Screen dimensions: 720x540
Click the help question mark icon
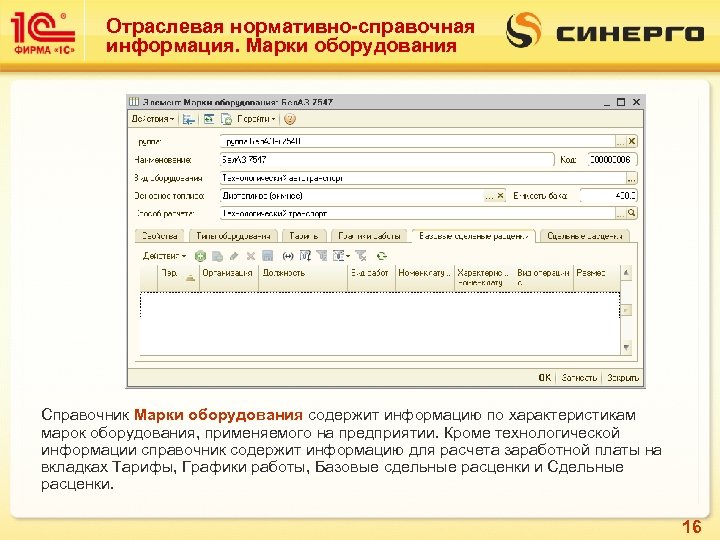coord(290,119)
